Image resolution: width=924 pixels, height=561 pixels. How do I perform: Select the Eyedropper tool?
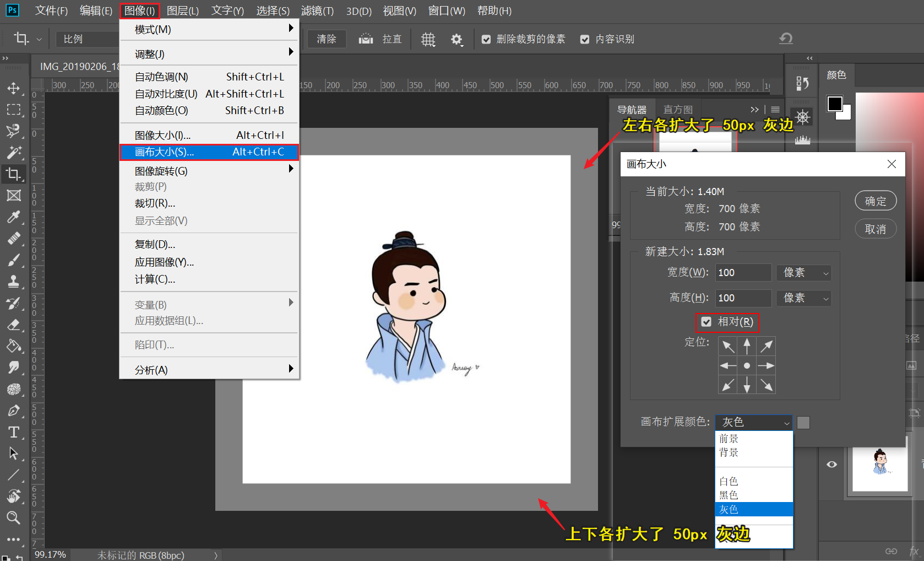point(14,217)
